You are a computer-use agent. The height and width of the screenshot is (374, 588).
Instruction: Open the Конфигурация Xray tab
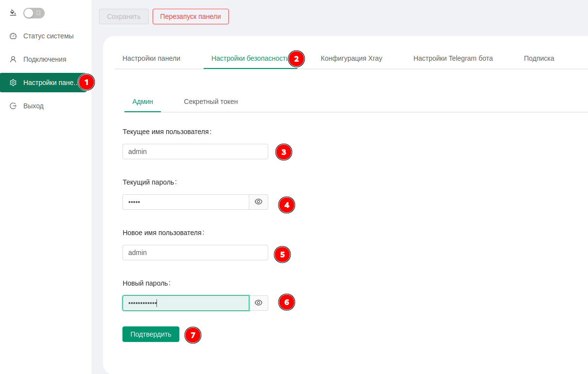[x=351, y=58]
